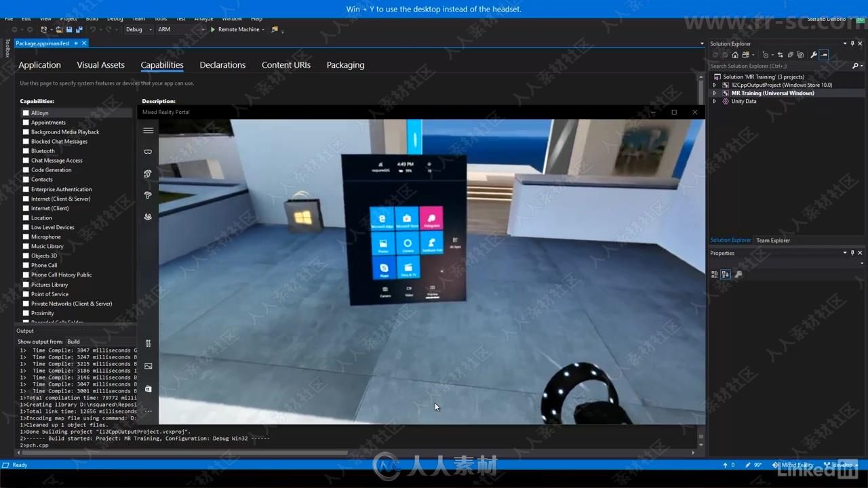This screenshot has height=488, width=868.
Task: Click the Output panel horizontal scrollbar
Action: tap(185, 453)
